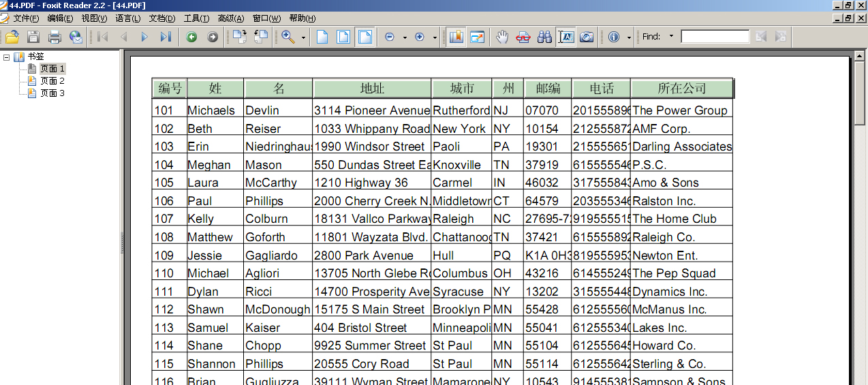Select the Hand tool
The width and height of the screenshot is (868, 385).
pos(502,37)
